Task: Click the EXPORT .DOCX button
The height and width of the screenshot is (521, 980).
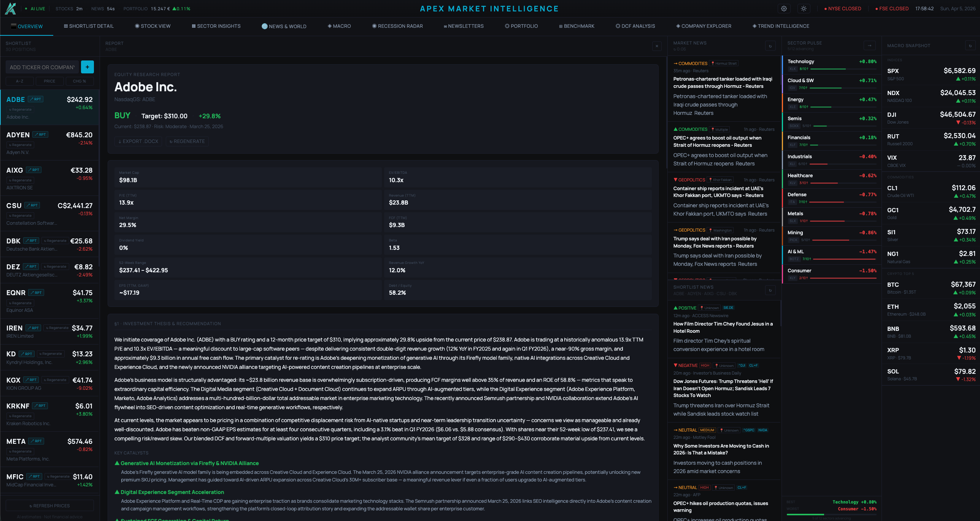Action: pos(138,141)
